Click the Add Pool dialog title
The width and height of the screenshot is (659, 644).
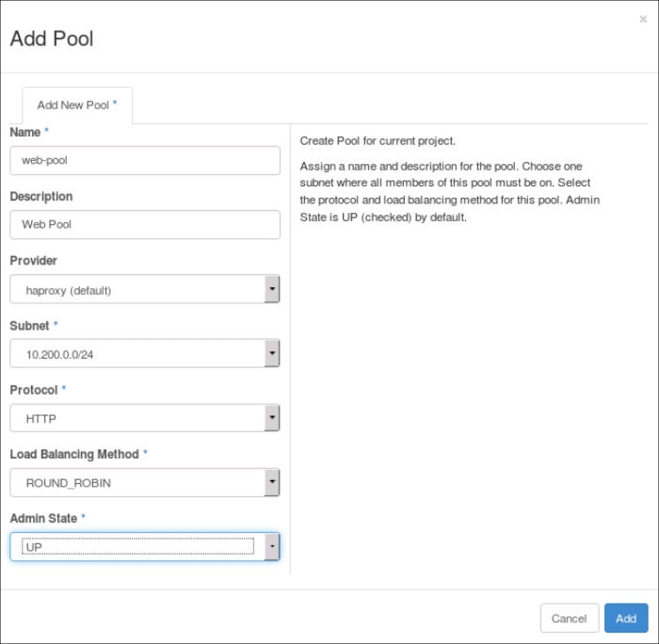click(x=52, y=39)
